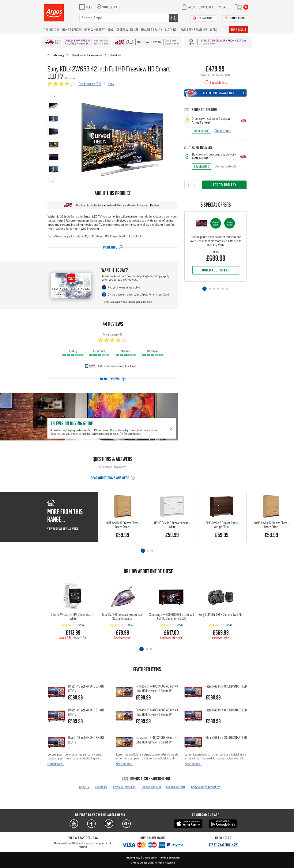Open the Sports & Leisure menu

127,30
